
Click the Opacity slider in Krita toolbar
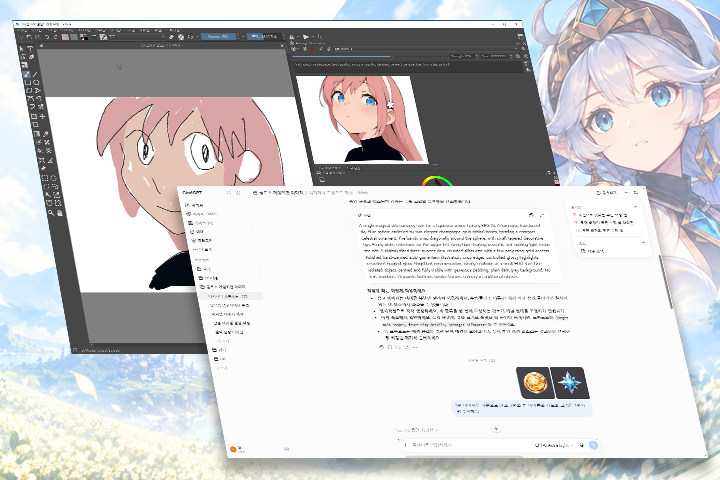tap(219, 37)
